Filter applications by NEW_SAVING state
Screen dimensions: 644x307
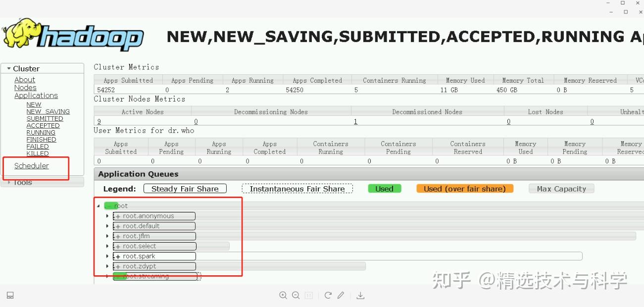tap(48, 111)
